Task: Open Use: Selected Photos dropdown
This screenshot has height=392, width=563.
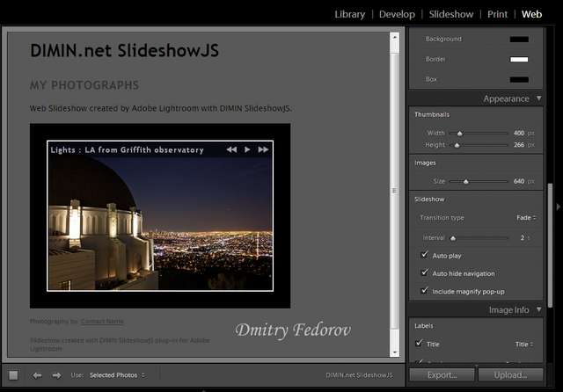Action: coord(117,375)
